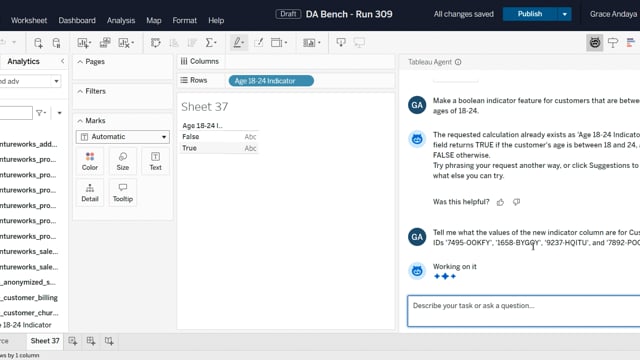Viewport: 640px width, 360px height.
Task: Select the Sheet 37 tab
Action: click(45, 341)
